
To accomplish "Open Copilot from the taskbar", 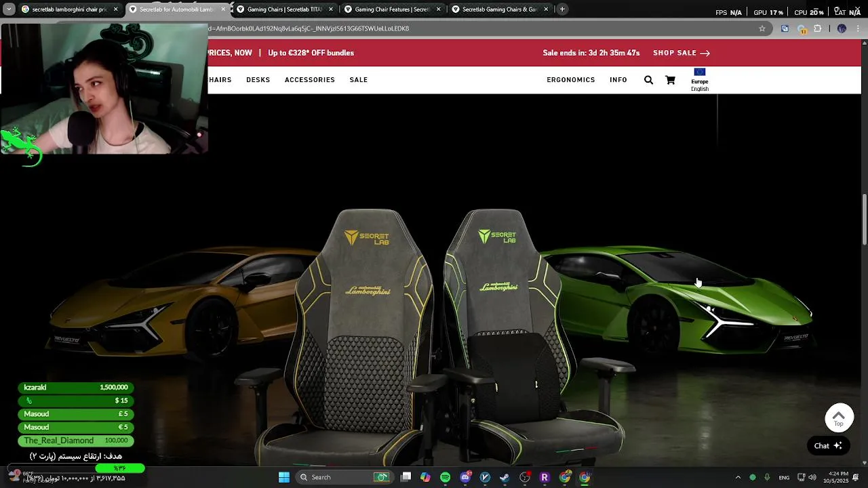I will point(425,477).
